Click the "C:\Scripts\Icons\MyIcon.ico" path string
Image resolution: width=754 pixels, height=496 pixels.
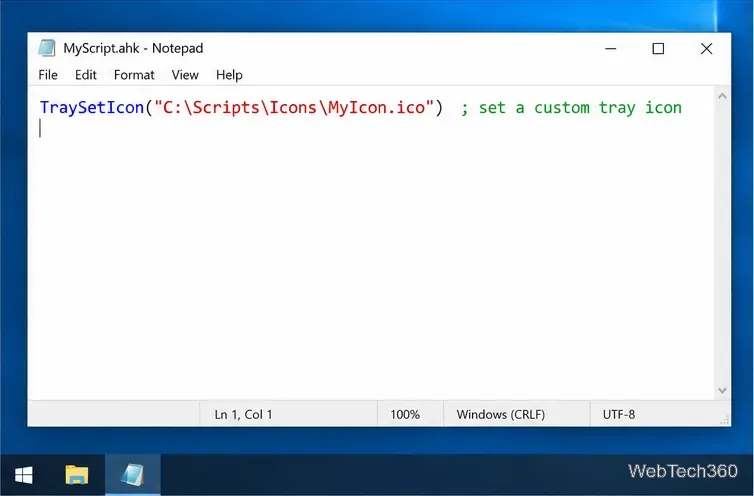294,107
